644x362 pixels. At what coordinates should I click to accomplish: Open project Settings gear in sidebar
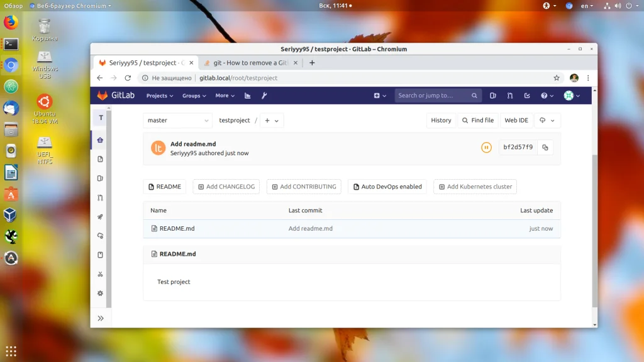[100, 293]
